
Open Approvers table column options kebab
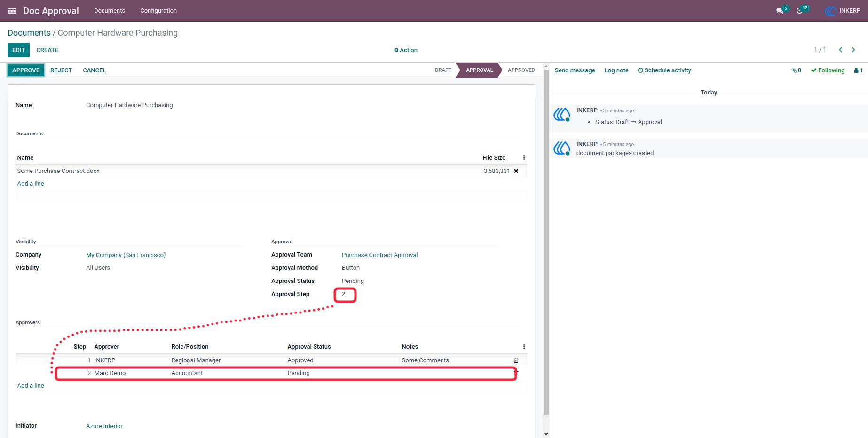524,347
